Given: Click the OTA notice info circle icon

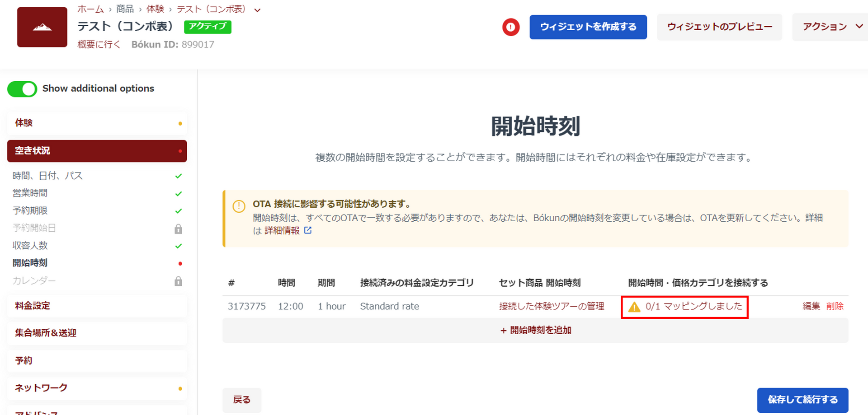Looking at the screenshot, I should [239, 206].
